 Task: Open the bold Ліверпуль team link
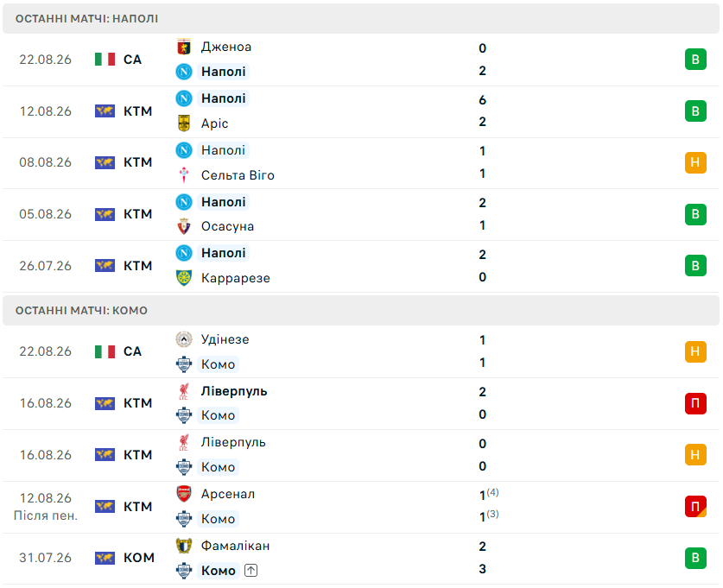pos(234,391)
